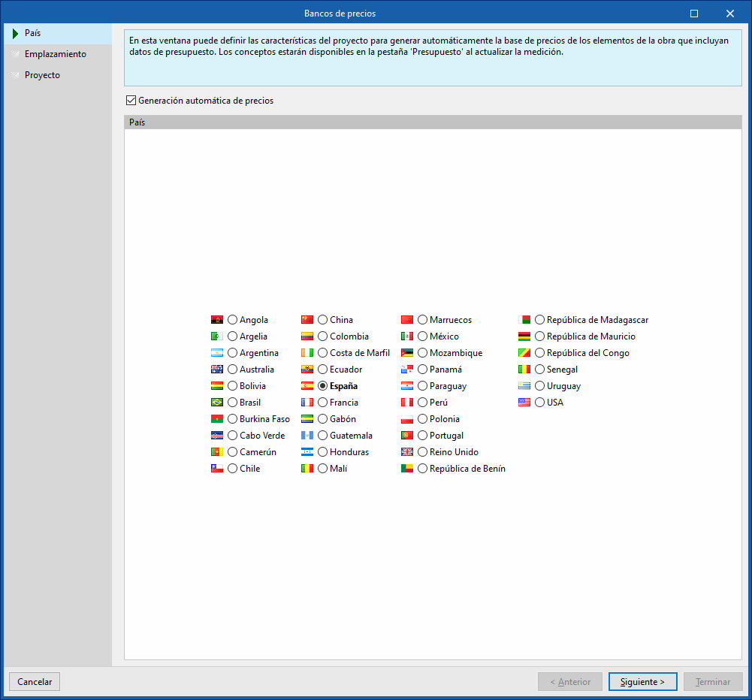Image resolution: width=752 pixels, height=700 pixels.
Task: Go to the Proyecto step
Action: point(58,75)
